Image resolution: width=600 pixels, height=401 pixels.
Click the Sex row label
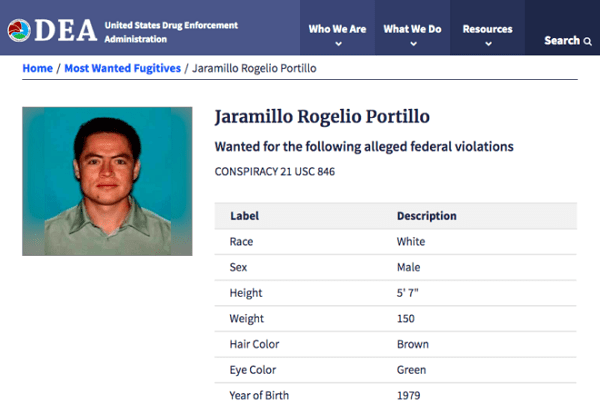[238, 267]
